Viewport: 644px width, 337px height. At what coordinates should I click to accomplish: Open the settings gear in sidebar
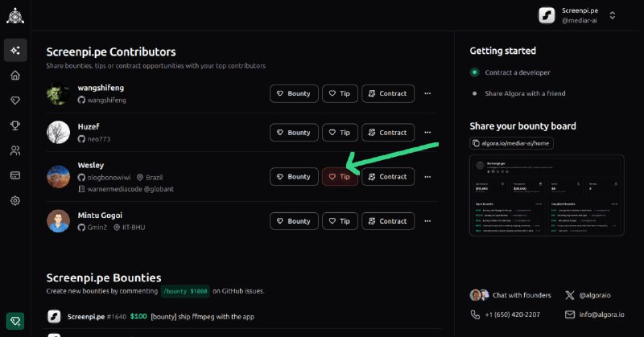(14, 200)
